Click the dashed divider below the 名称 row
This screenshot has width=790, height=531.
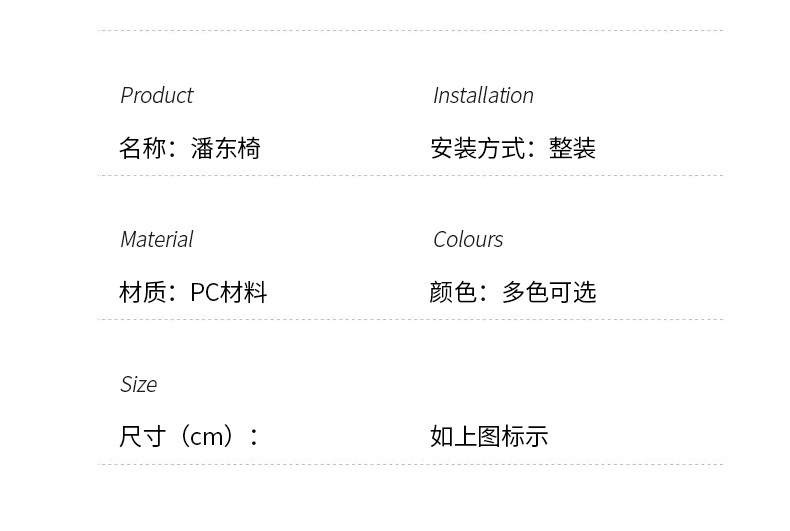point(410,175)
